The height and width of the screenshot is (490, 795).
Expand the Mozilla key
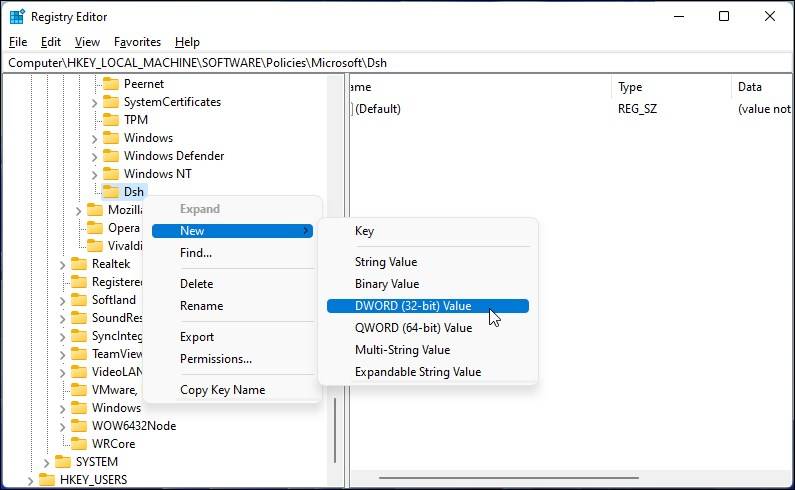[x=79, y=211]
